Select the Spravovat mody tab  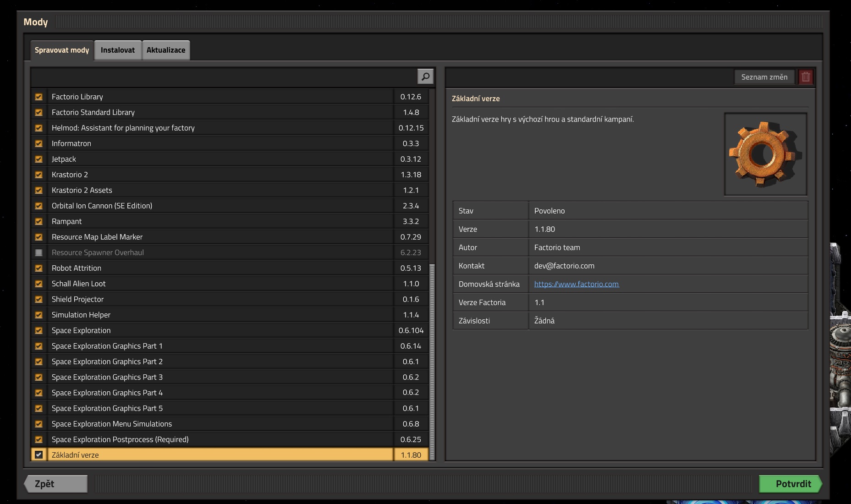62,50
